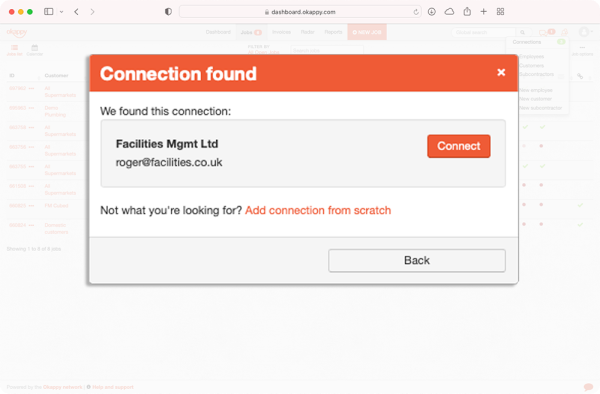600x394 pixels.
Task: Navigate back with browser arrow
Action: click(x=77, y=12)
